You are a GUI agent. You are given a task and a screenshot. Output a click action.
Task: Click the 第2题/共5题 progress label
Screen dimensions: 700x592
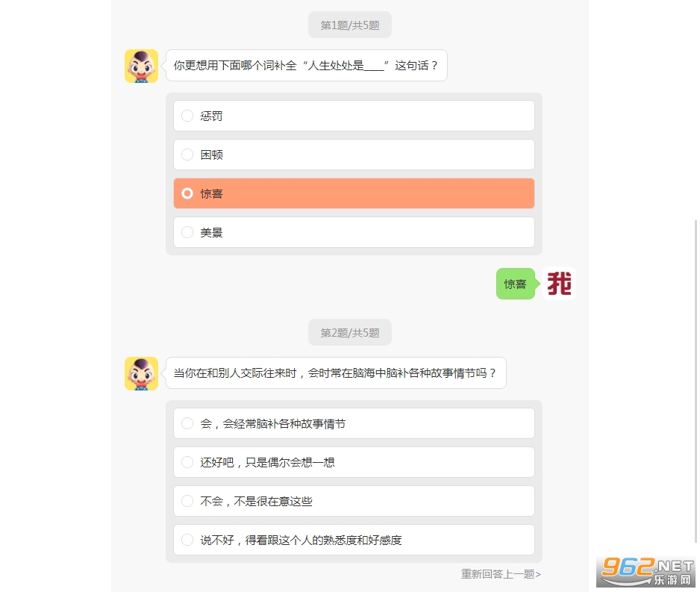350,333
